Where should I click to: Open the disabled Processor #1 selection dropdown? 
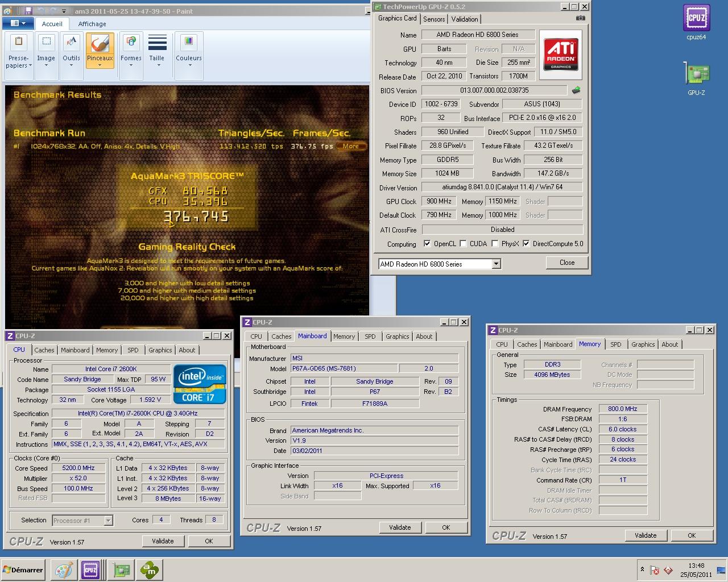pos(82,520)
